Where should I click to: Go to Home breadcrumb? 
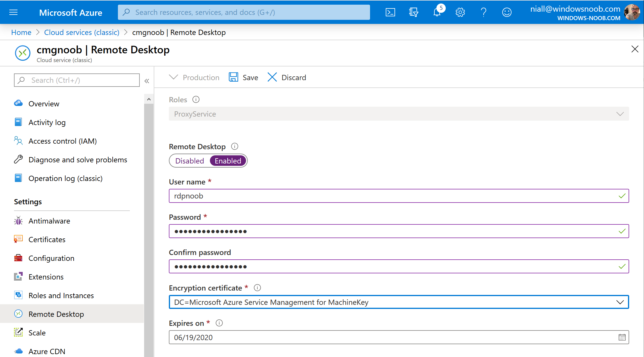point(21,32)
